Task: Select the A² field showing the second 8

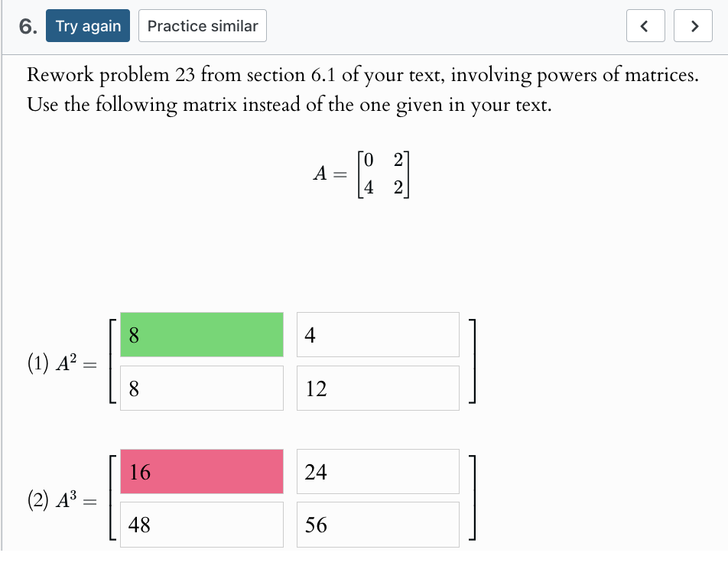Action: click(201, 388)
